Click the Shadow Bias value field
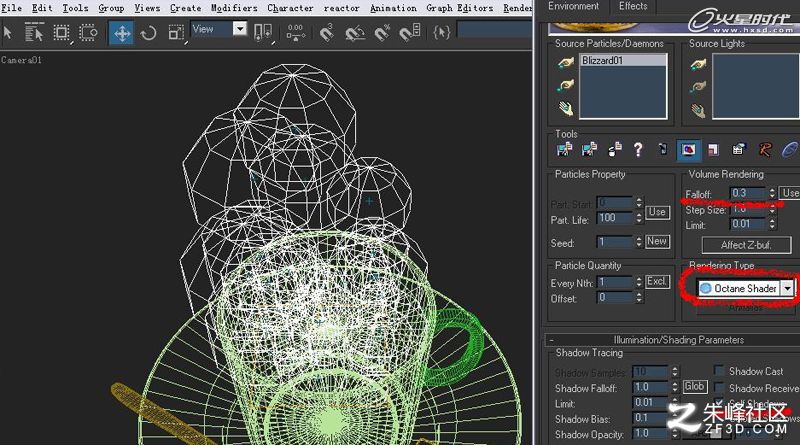 [651, 418]
